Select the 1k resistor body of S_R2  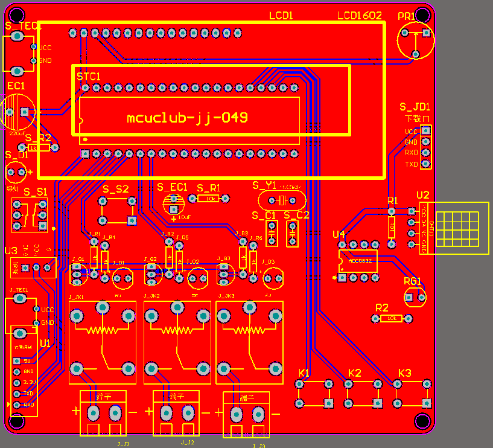pyautogui.click(x=39, y=147)
